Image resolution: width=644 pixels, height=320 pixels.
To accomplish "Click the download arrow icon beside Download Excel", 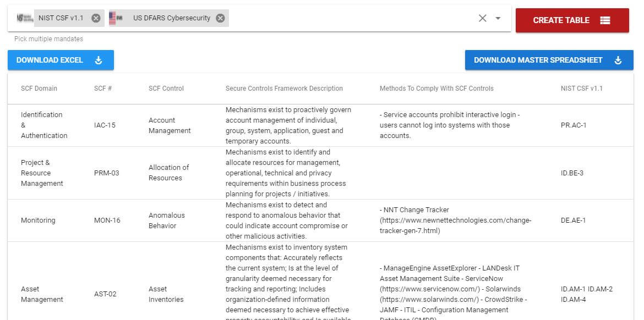I will [99, 60].
